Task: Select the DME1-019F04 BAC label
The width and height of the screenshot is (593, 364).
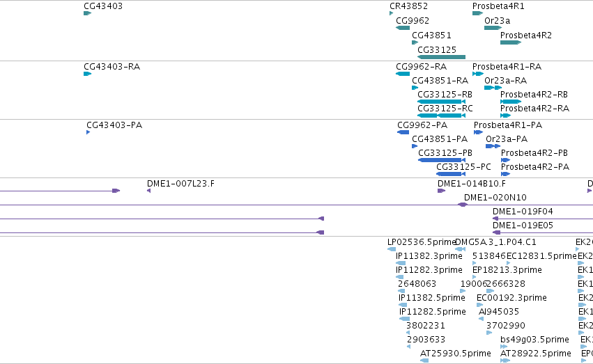Action: 523,212
